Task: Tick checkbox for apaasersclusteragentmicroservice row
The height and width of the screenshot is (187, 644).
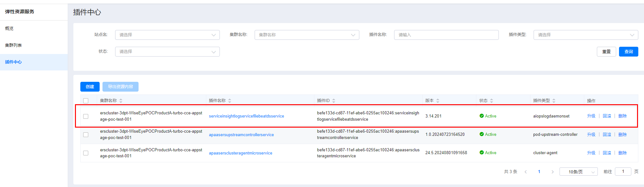Action: pyautogui.click(x=86, y=153)
